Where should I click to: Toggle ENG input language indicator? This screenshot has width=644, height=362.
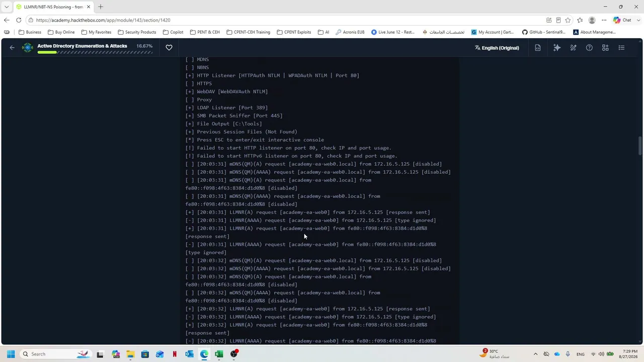tap(581, 354)
